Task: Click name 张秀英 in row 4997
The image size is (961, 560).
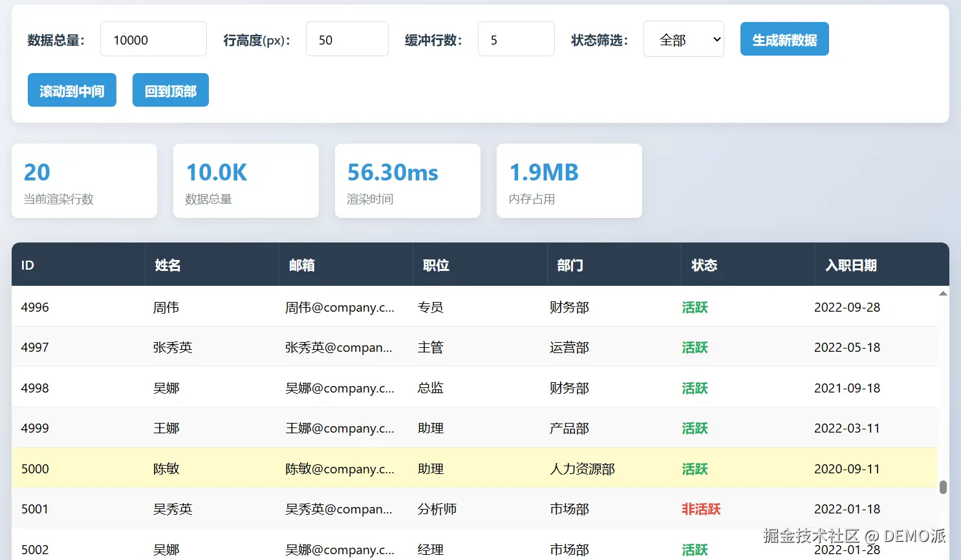Action: tap(173, 347)
